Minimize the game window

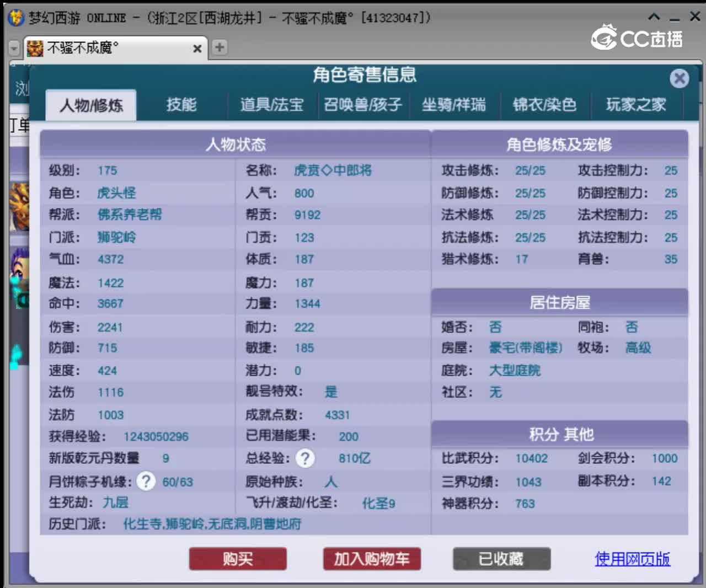coord(675,19)
